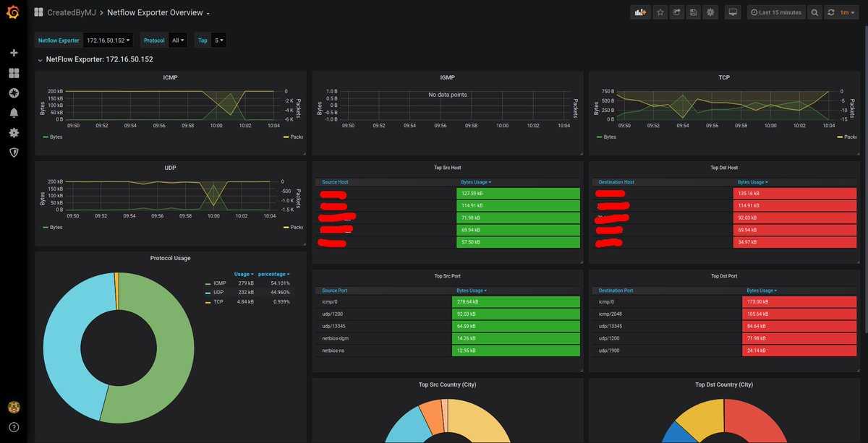This screenshot has width=868, height=443.
Task: Click the ICMP color swatch in Protocol Usage legend
Action: (x=208, y=283)
